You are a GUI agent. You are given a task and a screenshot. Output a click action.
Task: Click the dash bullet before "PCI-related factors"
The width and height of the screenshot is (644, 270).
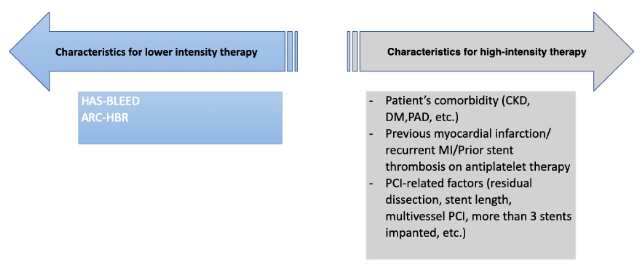tap(371, 183)
